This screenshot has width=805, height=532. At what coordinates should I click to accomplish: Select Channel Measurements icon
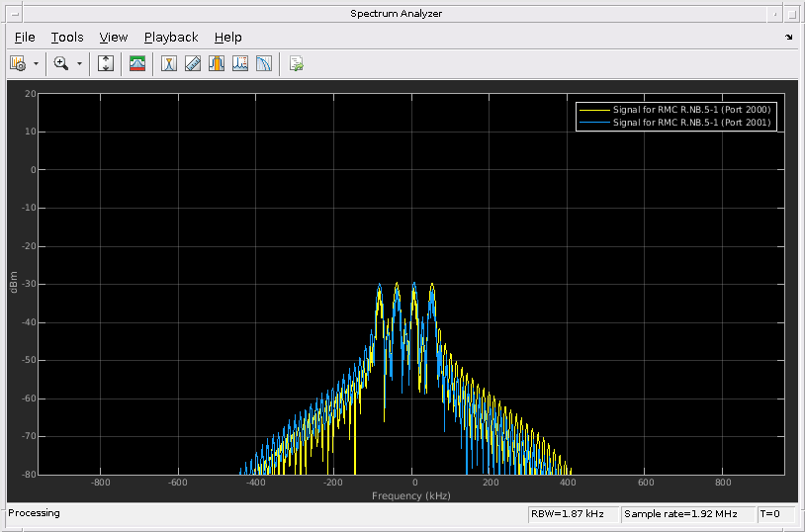click(217, 63)
